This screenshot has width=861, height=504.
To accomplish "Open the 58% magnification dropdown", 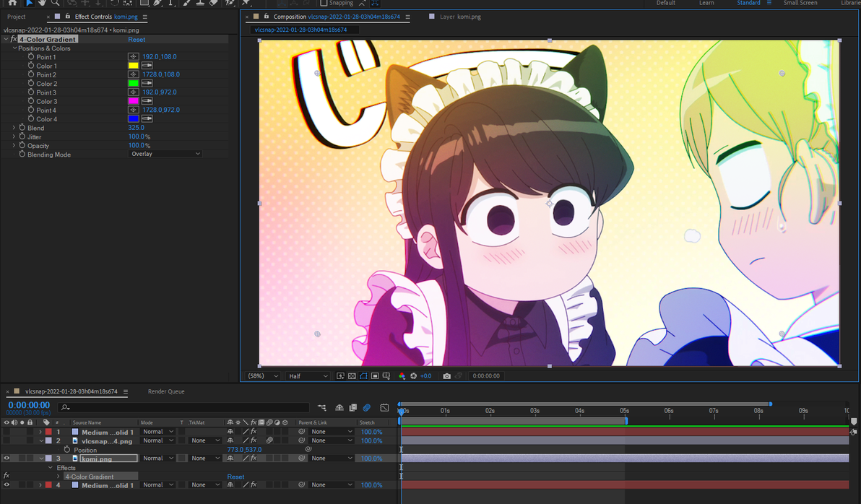I will 262,376.
